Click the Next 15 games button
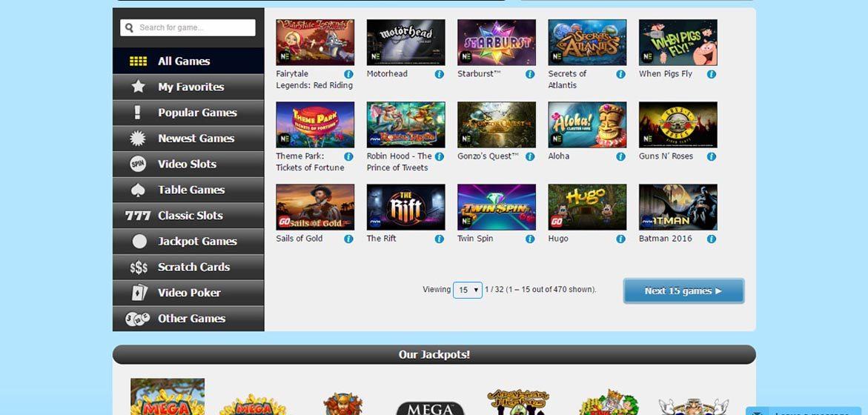 pos(683,290)
